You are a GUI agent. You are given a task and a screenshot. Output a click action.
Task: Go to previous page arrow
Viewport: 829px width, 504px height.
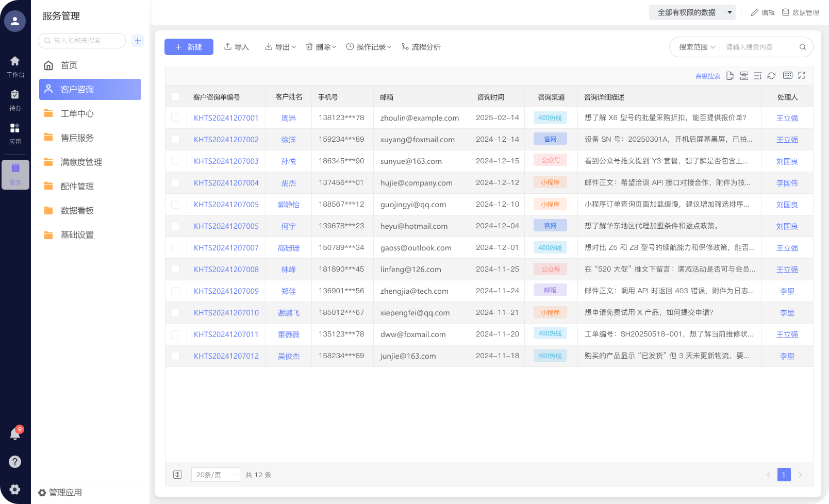click(x=768, y=475)
